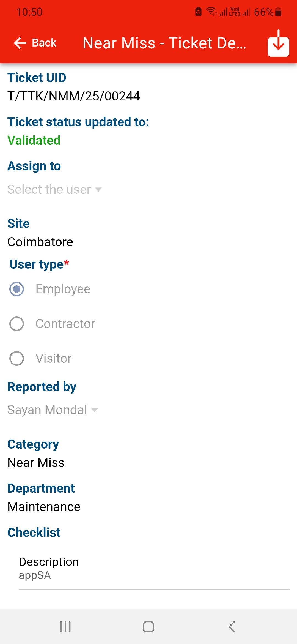Select the Contractor radio button
Image resolution: width=297 pixels, height=644 pixels.
pos(17,324)
